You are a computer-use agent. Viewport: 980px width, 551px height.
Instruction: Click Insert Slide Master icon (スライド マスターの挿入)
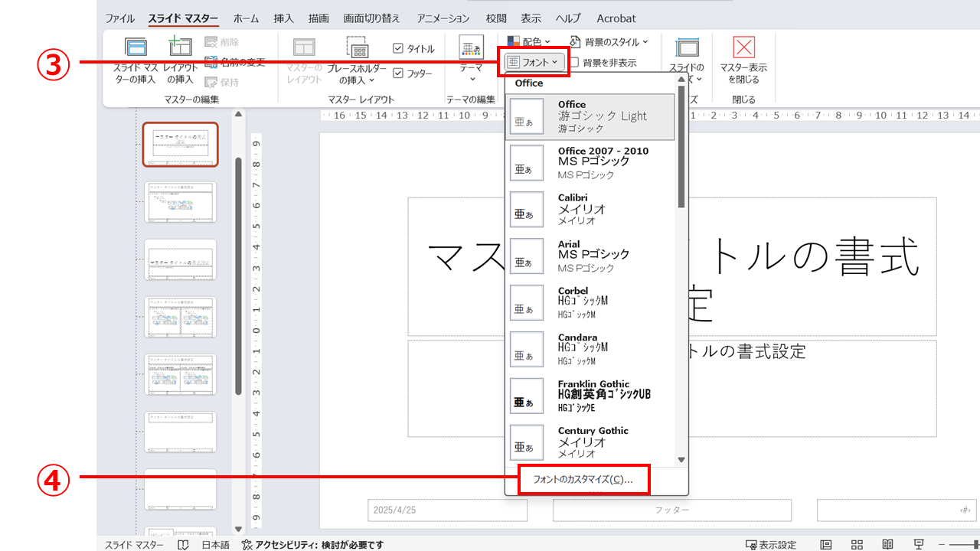(x=136, y=47)
